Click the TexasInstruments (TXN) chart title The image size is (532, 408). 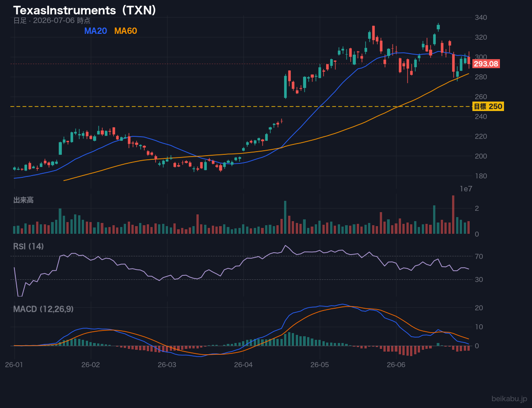click(x=84, y=10)
